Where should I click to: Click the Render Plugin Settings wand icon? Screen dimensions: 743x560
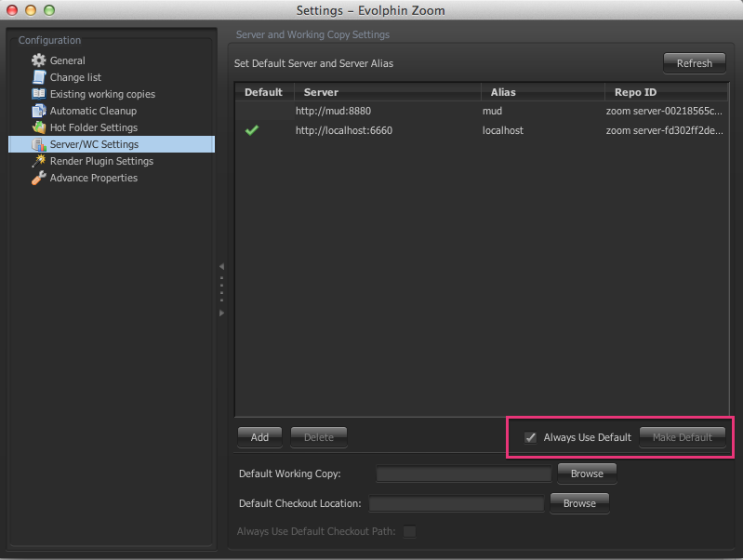click(38, 161)
